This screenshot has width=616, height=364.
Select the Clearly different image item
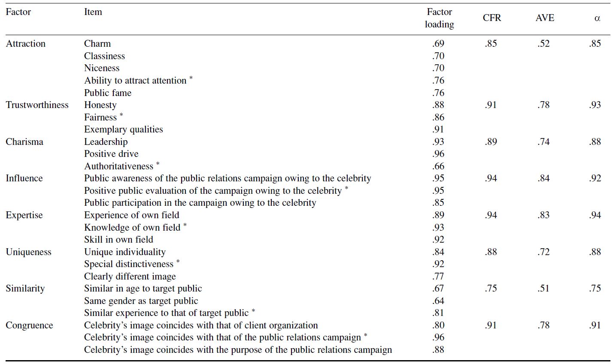(x=130, y=277)
